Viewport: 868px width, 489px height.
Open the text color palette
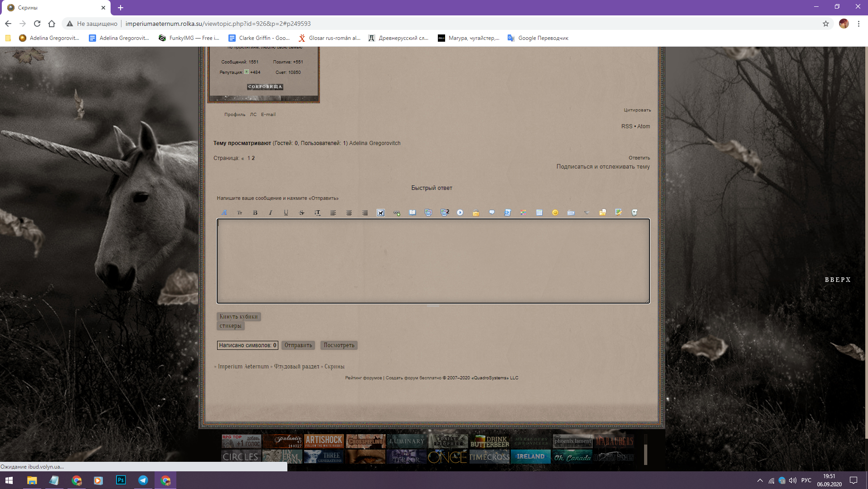(x=524, y=213)
